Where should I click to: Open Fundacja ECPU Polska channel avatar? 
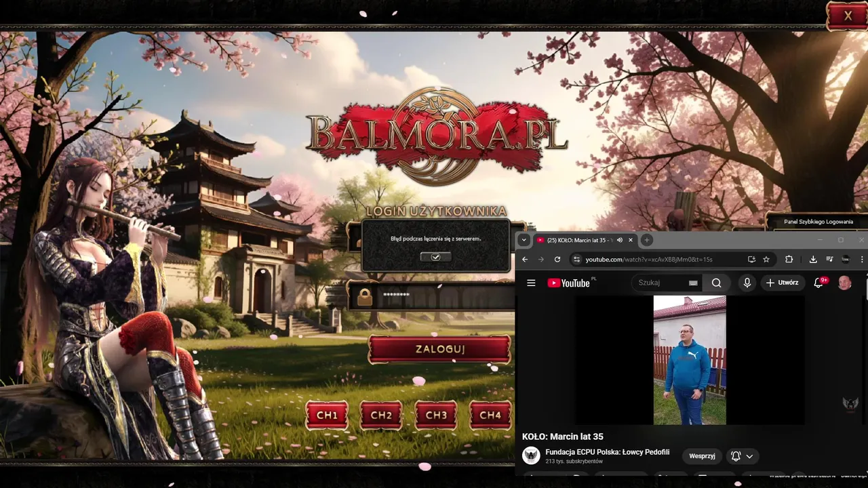point(531,455)
